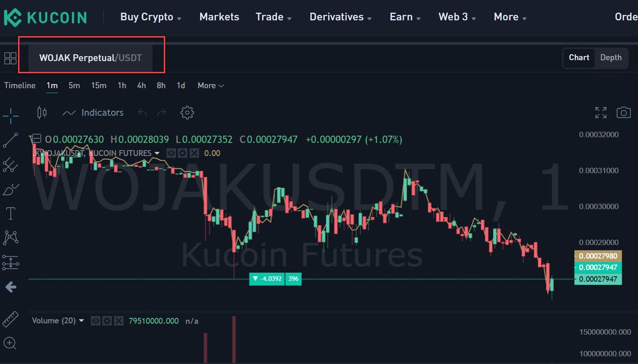
Task: Click the 396 position quantity label
Action: tap(293, 279)
